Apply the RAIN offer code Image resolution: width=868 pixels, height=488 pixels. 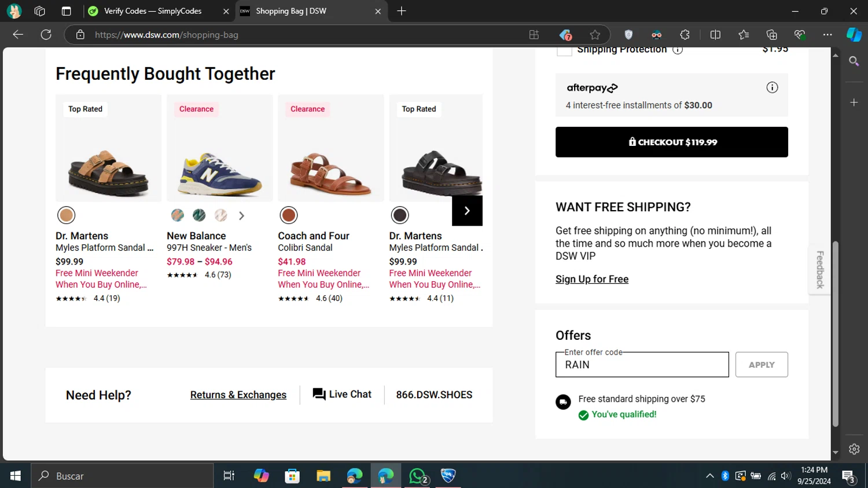(x=762, y=365)
